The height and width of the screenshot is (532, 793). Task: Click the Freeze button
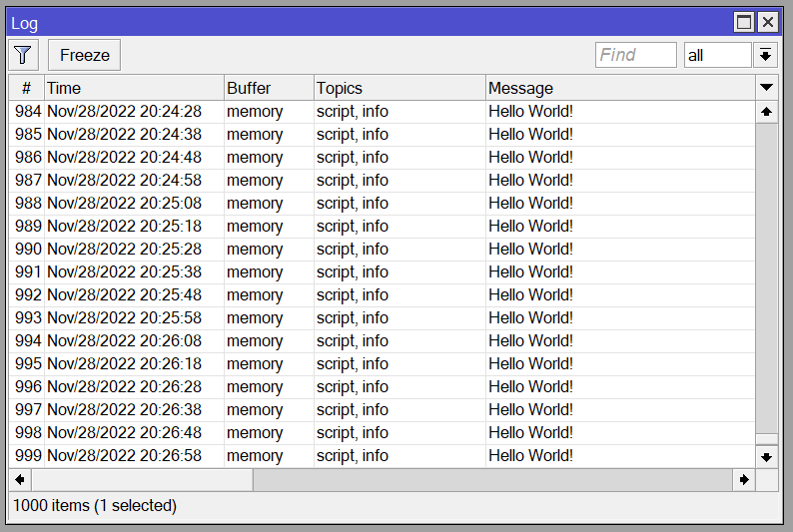coord(85,55)
